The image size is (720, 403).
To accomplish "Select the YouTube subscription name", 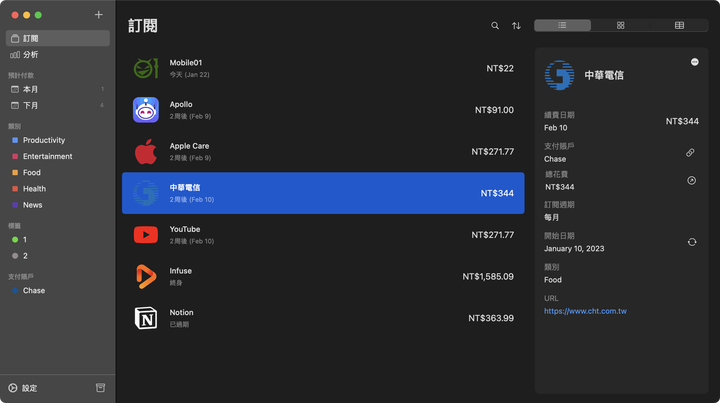I will pyautogui.click(x=185, y=229).
